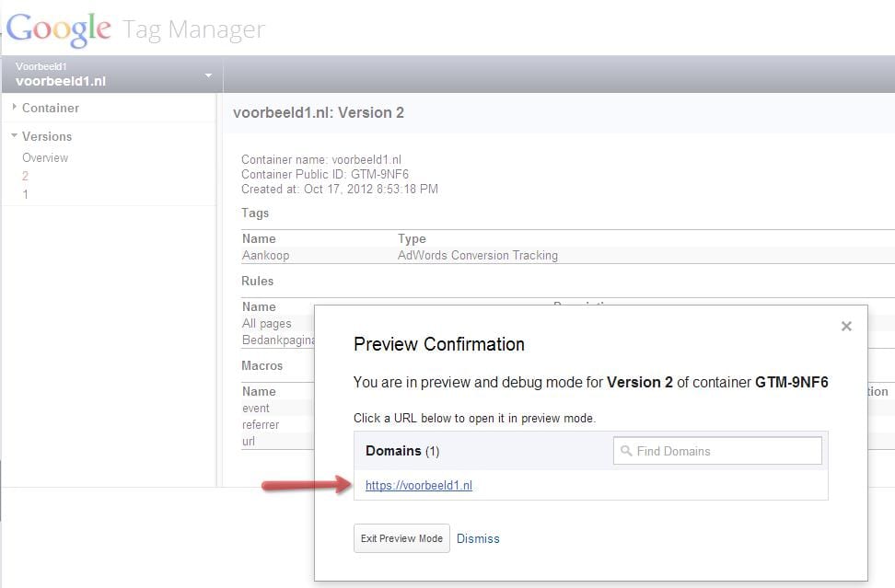The height and width of the screenshot is (588, 895).
Task: Open the https://voorbeeld1.nl preview link
Action: [419, 485]
